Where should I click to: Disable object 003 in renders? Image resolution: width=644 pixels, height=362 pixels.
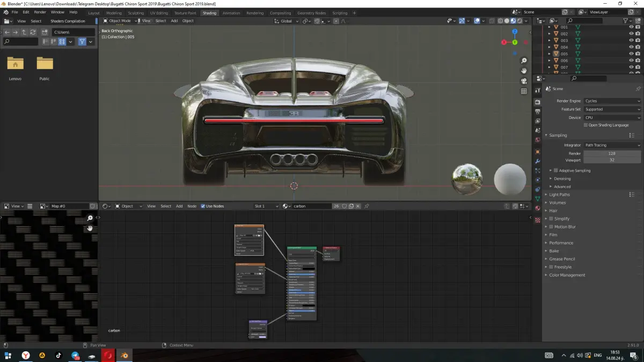tap(638, 40)
